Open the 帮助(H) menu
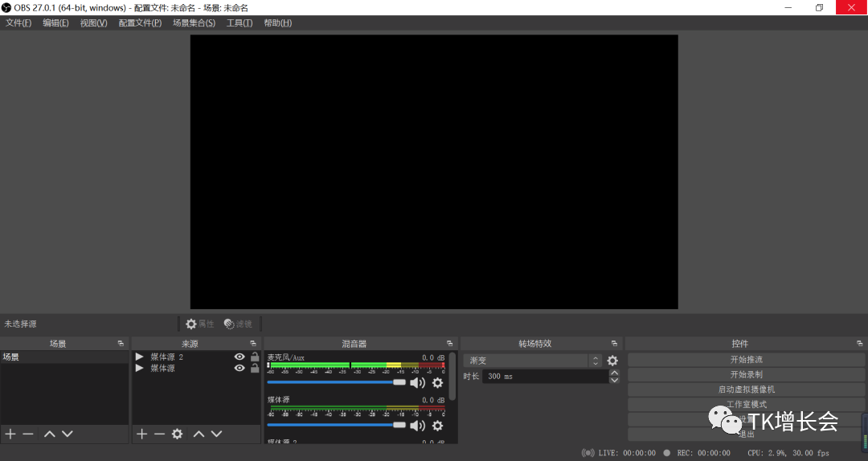The image size is (868, 461). click(x=277, y=22)
